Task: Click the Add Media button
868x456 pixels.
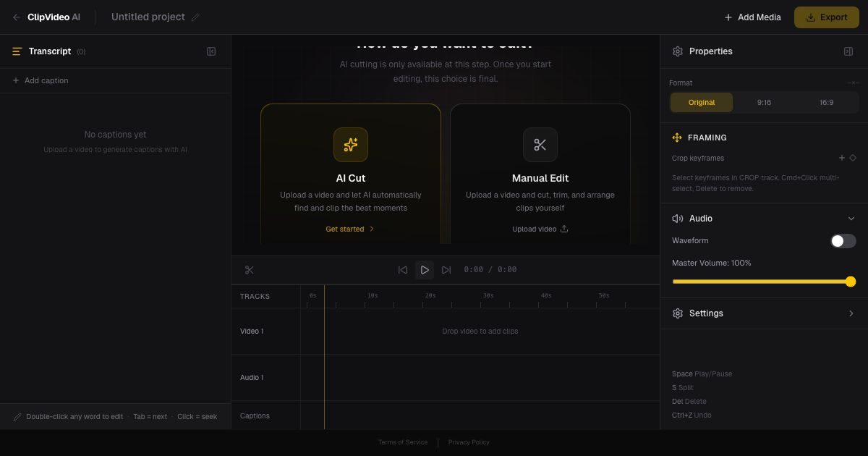Action: (x=752, y=17)
